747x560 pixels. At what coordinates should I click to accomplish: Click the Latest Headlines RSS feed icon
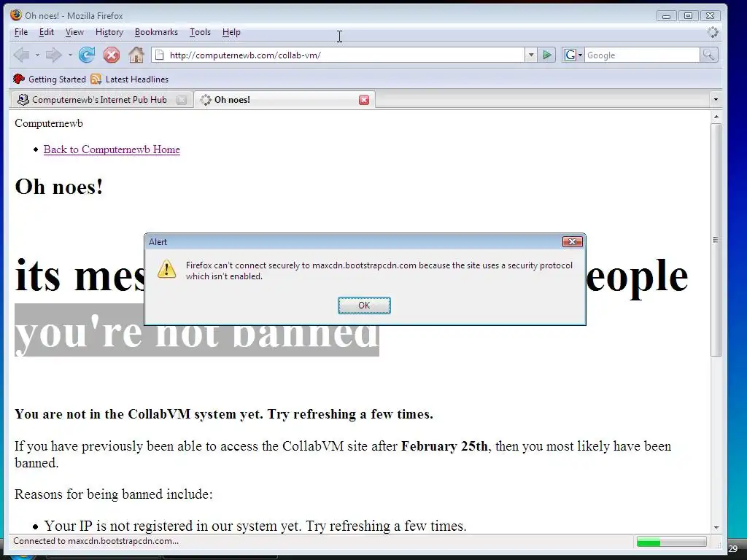(x=96, y=79)
